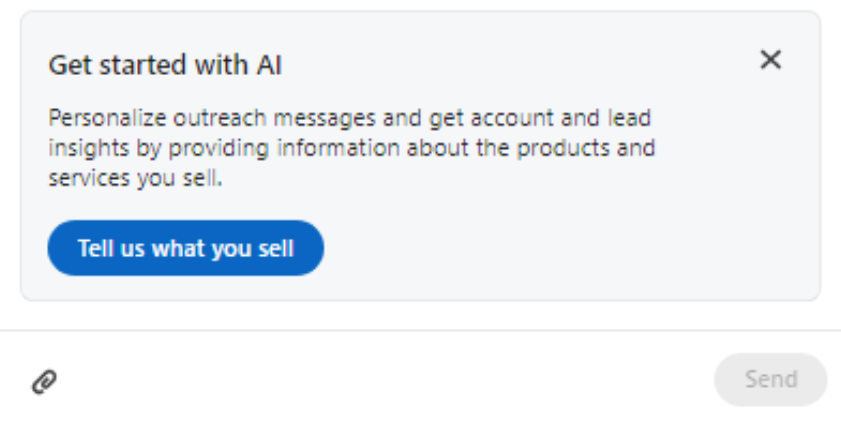
Task: Click the paperclip attachment icon
Action: click(x=45, y=381)
